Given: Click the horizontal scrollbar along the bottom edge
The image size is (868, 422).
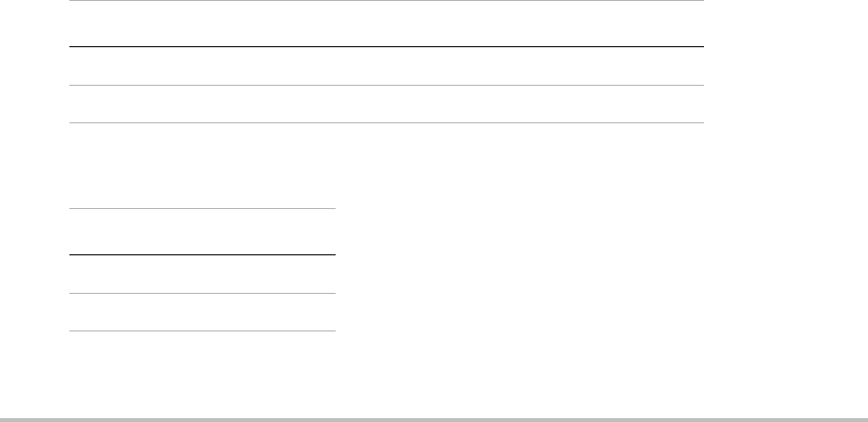Looking at the screenshot, I should [434, 420].
